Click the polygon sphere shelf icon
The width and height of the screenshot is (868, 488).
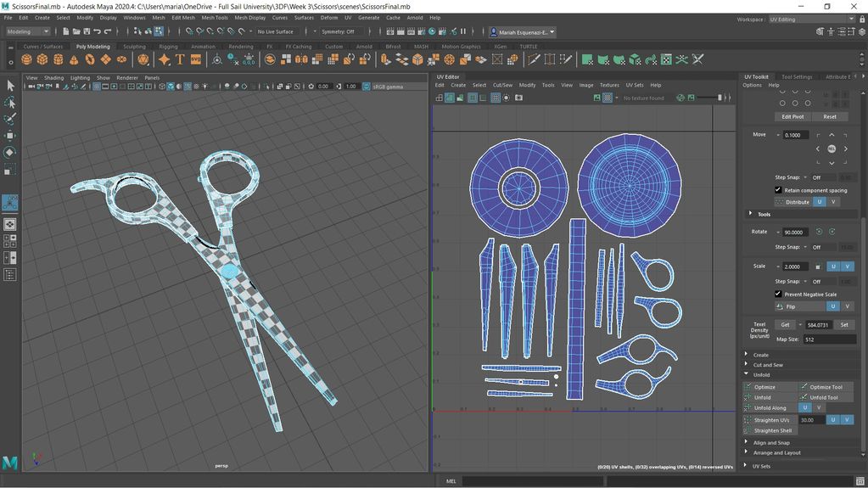(27, 59)
